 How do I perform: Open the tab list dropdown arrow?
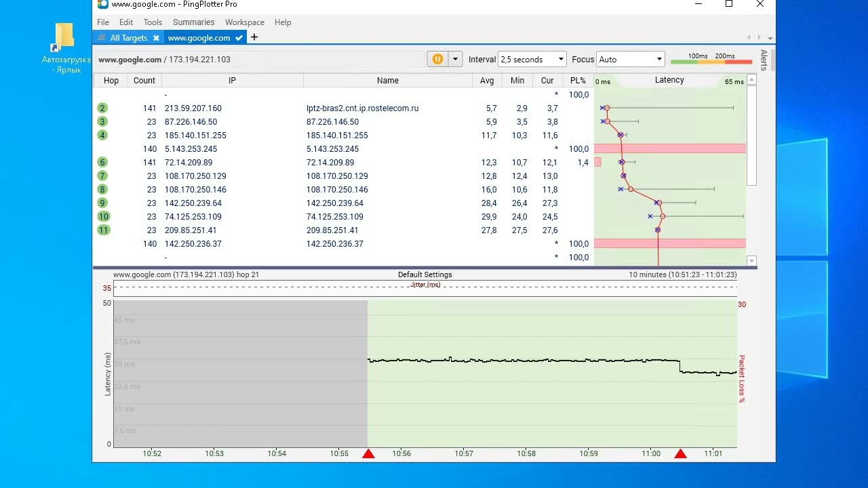click(x=770, y=39)
